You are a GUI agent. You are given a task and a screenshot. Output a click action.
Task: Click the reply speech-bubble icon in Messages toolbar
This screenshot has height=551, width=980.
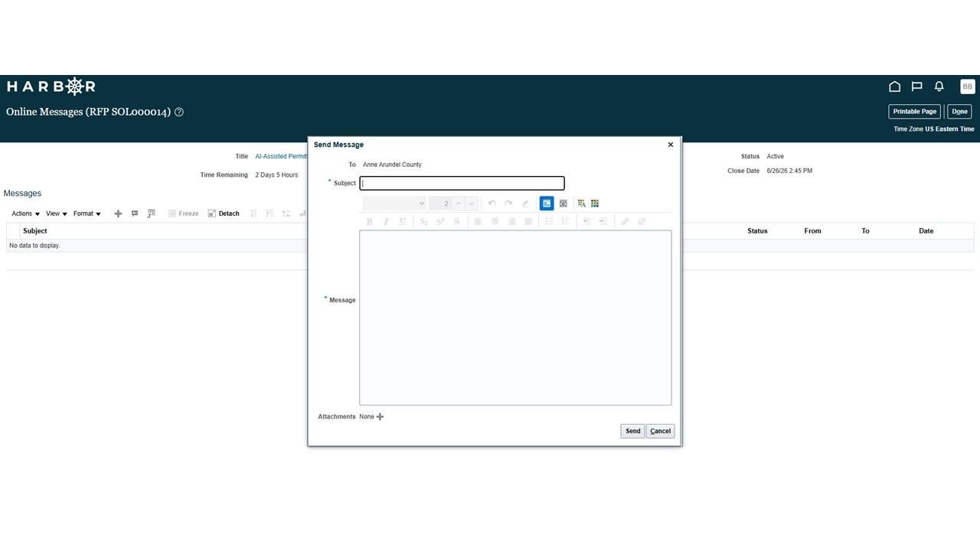point(135,214)
